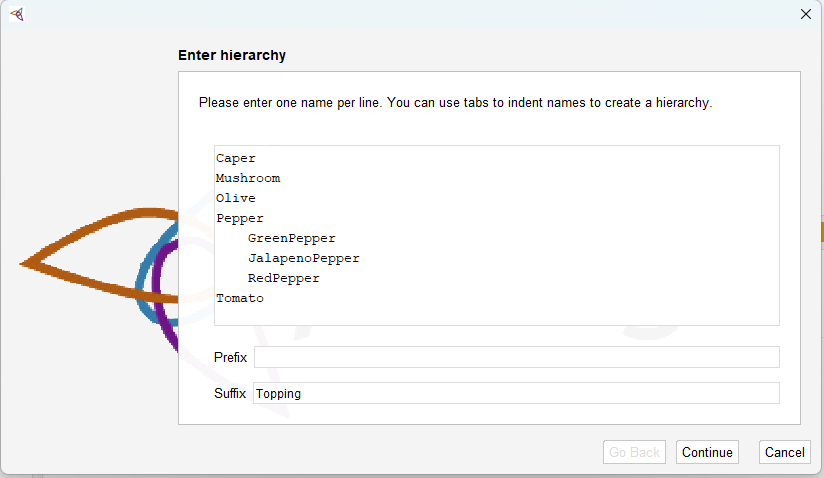Focus the Prefix input field
The height and width of the screenshot is (478, 824).
point(517,357)
